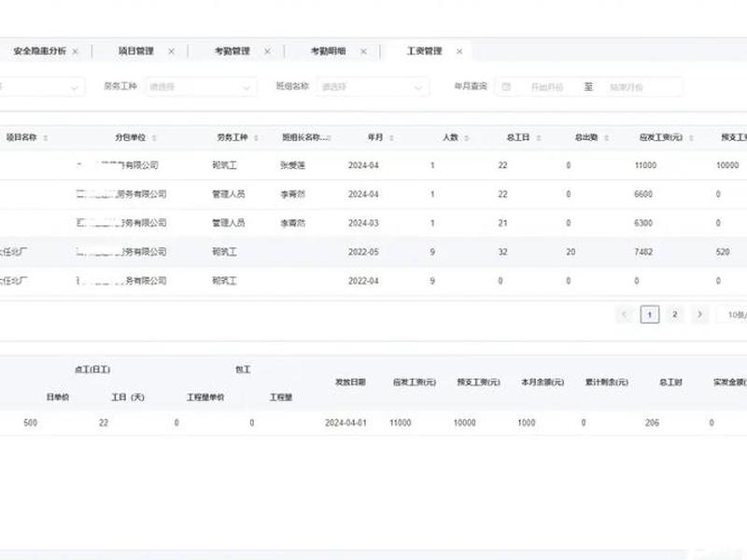747x560 pixels.
Task: Sort the 总出勤 column via its sort icon
Action: 606,138
